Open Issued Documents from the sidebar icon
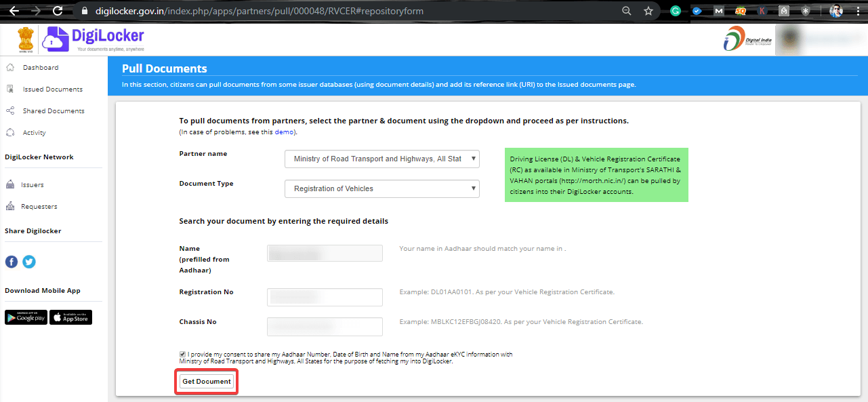This screenshot has height=402, width=868. [9, 89]
